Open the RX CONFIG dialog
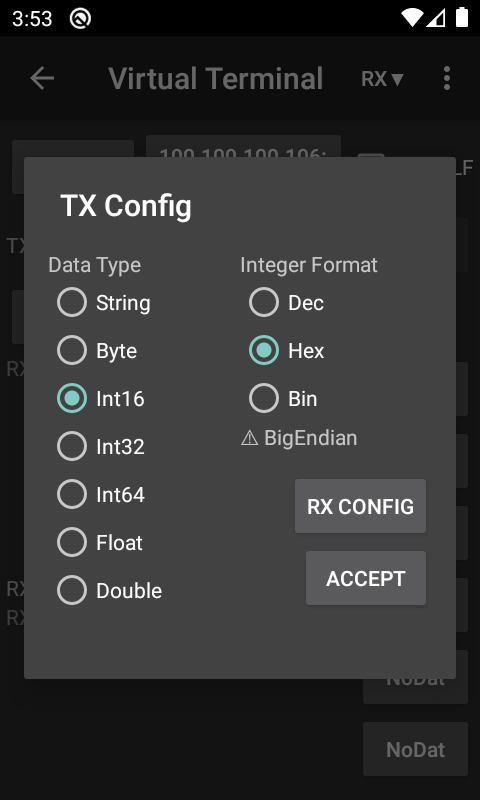The height and width of the screenshot is (800, 480). pos(360,506)
